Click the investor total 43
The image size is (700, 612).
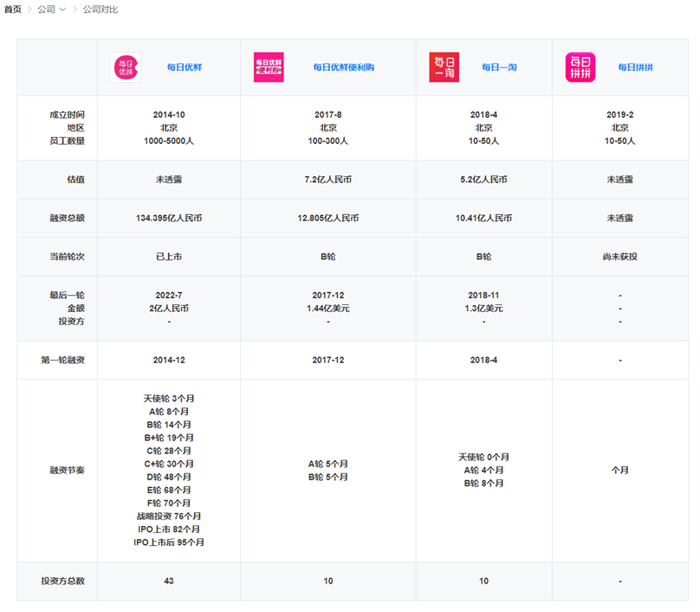[x=169, y=581]
